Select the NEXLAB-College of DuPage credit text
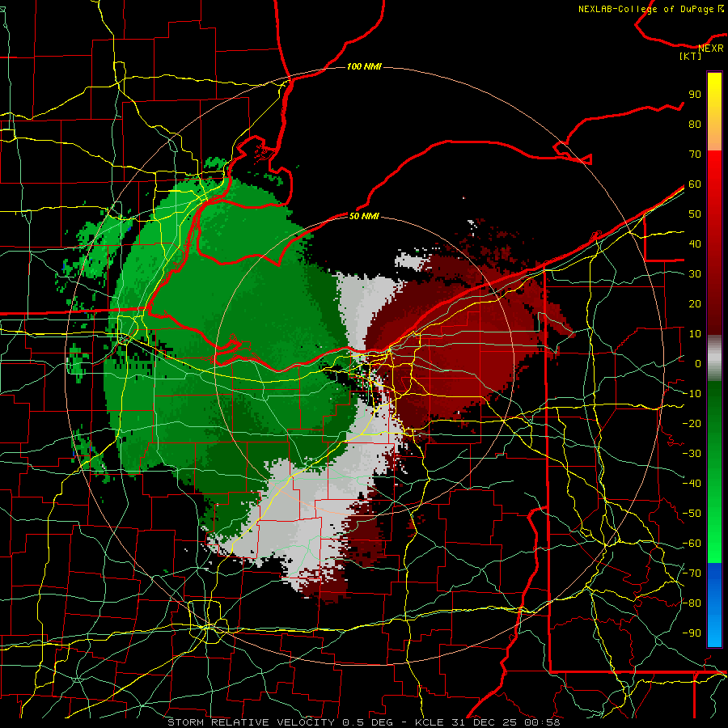This screenshot has width=728, height=728. tap(651, 9)
